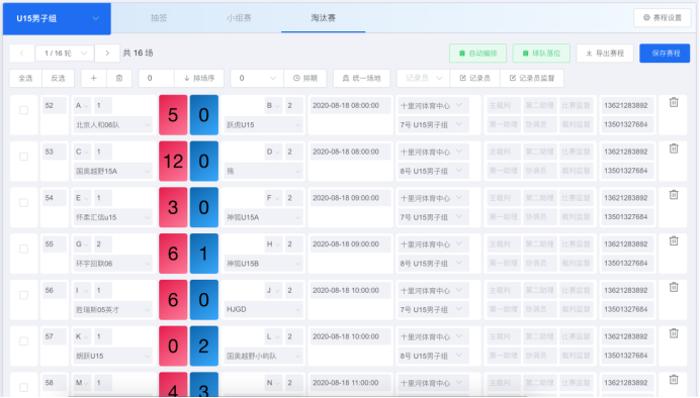The width and height of the screenshot is (700, 398).
Task: Add a new match with the plus icon
Action: pos(93,78)
